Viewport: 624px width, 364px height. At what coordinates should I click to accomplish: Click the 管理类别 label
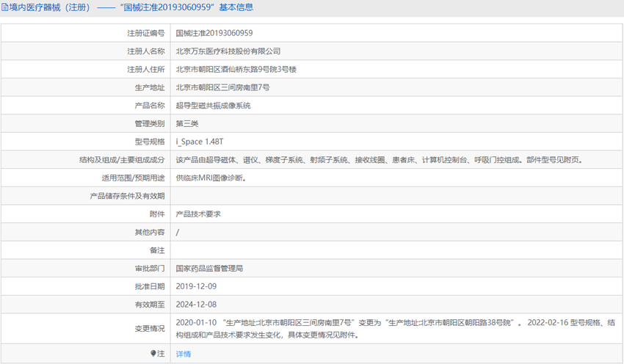point(150,124)
